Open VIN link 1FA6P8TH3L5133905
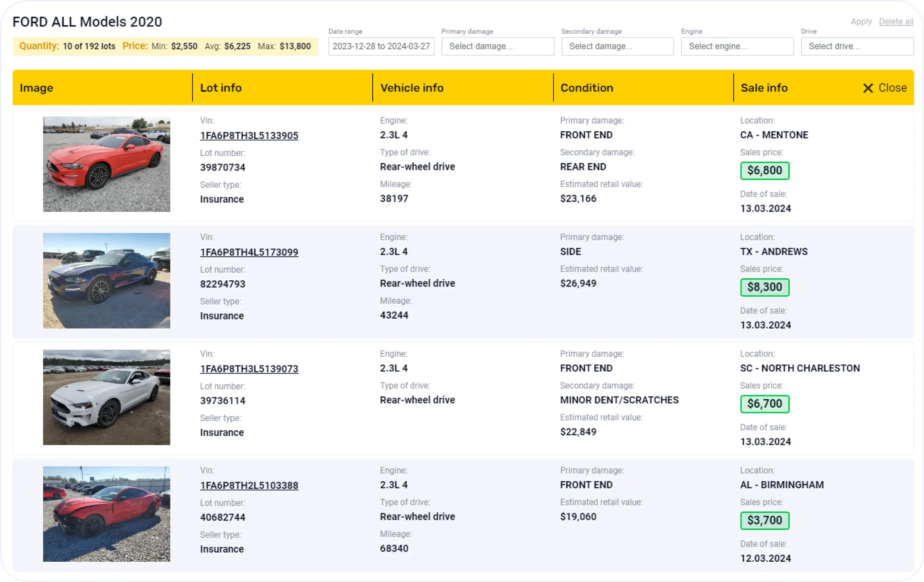924x582 pixels. click(249, 136)
